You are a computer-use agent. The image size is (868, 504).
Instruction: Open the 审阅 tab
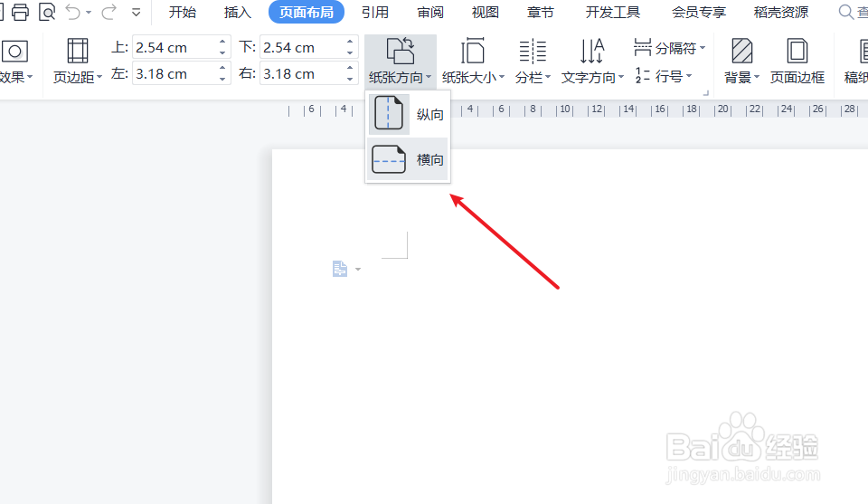(430, 12)
